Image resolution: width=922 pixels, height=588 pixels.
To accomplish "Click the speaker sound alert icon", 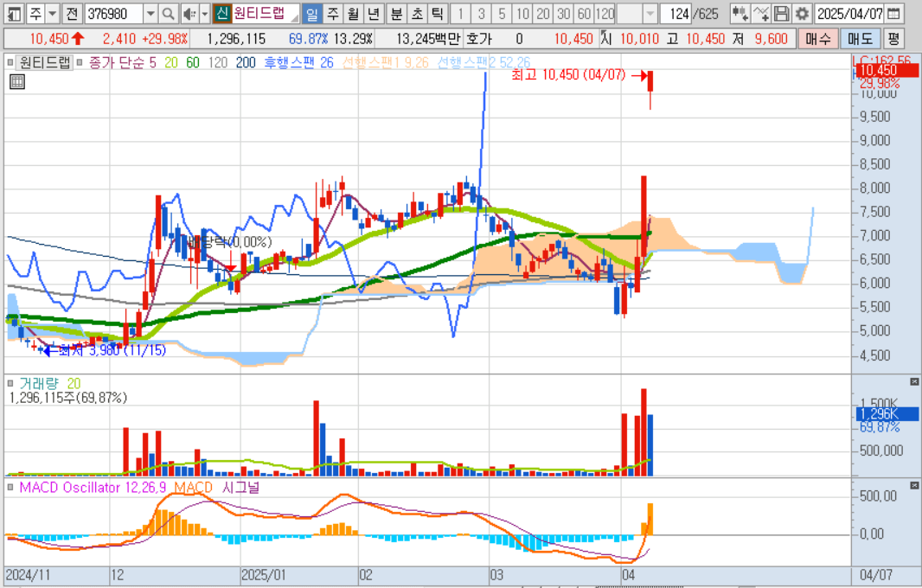I will 189,13.
